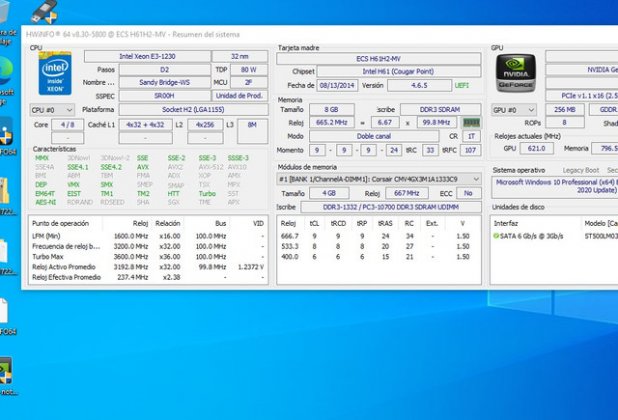Expand the memory module selector showing Corsair CMV4GX3M1A1333C9
618x420 pixels.
tap(379, 179)
